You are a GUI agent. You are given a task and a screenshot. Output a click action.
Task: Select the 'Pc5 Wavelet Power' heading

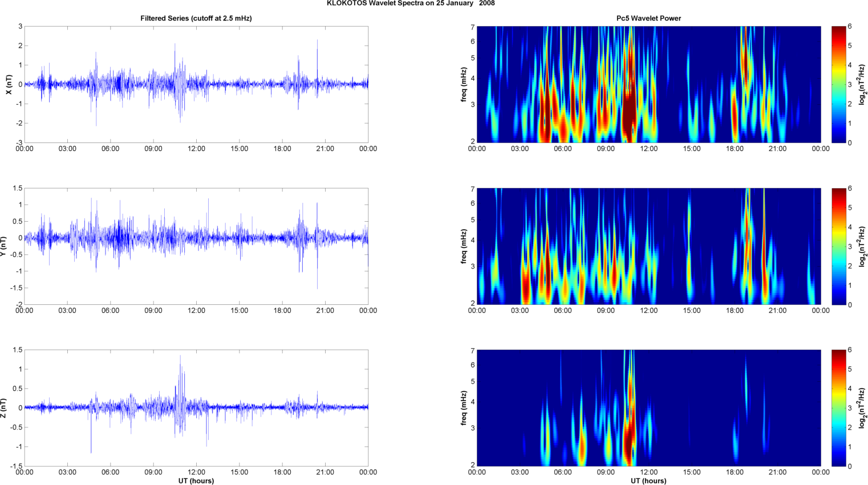coord(648,18)
